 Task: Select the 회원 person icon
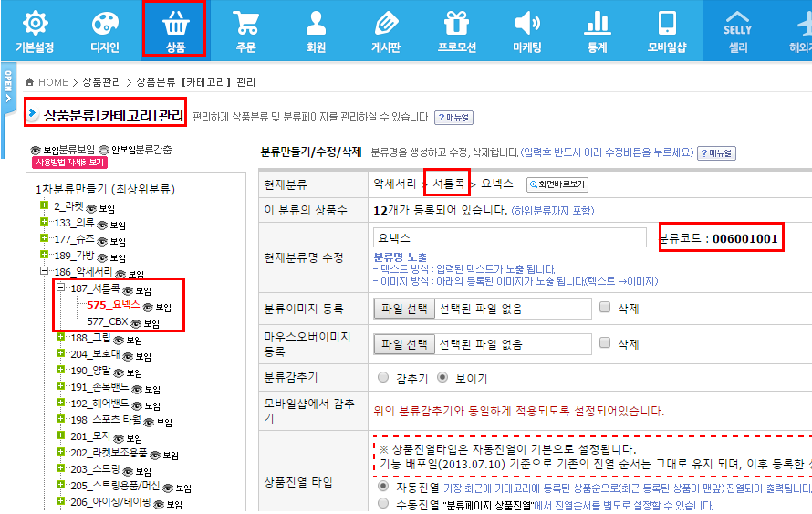[x=315, y=24]
